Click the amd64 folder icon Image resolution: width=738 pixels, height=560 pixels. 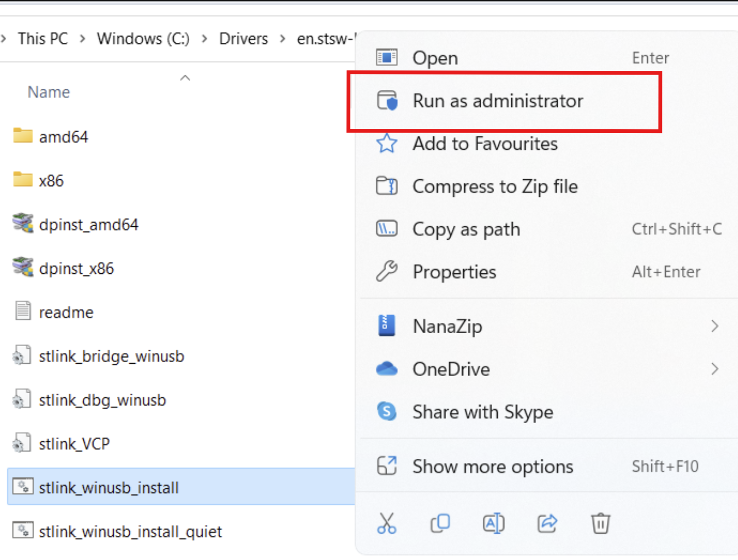(x=23, y=135)
